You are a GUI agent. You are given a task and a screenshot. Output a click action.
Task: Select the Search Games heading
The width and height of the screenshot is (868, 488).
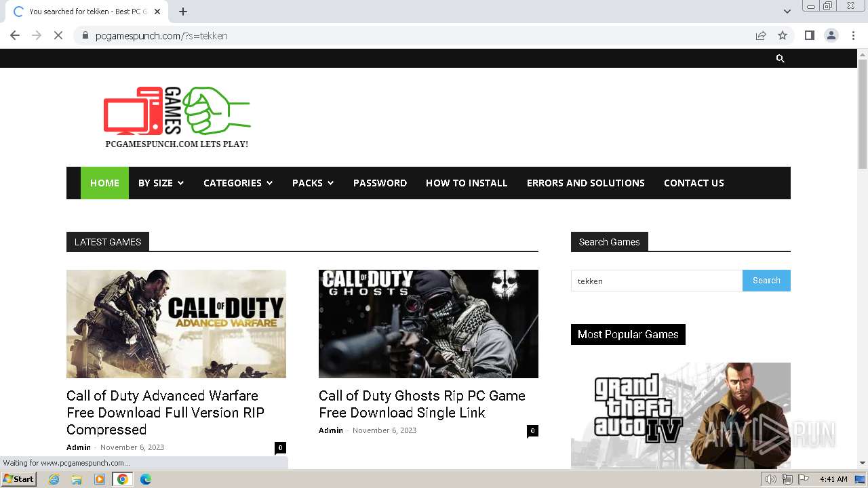(x=610, y=242)
